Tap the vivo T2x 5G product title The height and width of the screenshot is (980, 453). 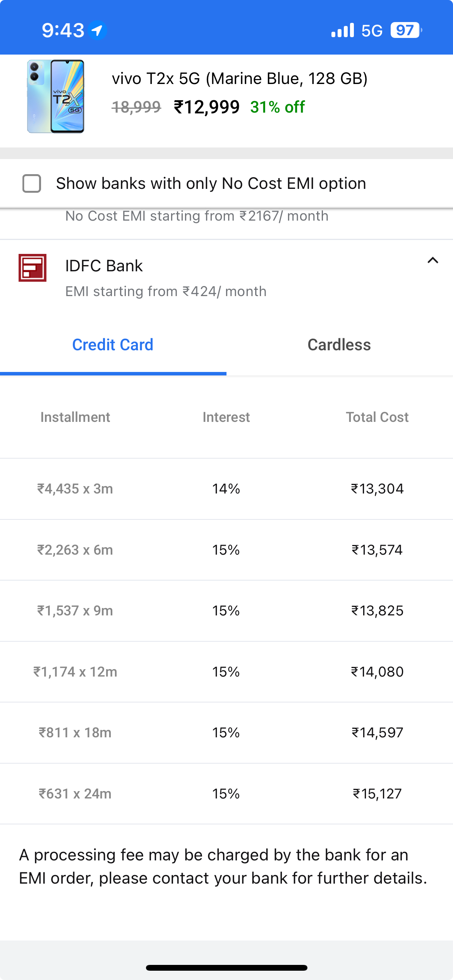[x=240, y=79]
